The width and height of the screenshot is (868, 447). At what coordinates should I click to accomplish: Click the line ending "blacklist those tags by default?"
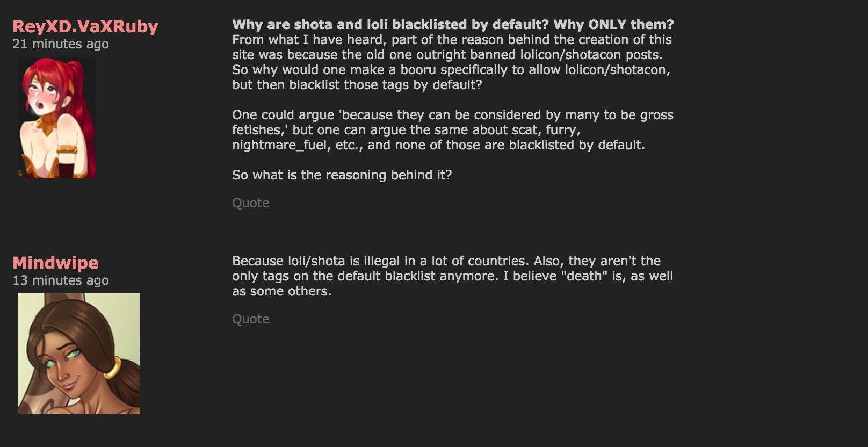(x=357, y=85)
